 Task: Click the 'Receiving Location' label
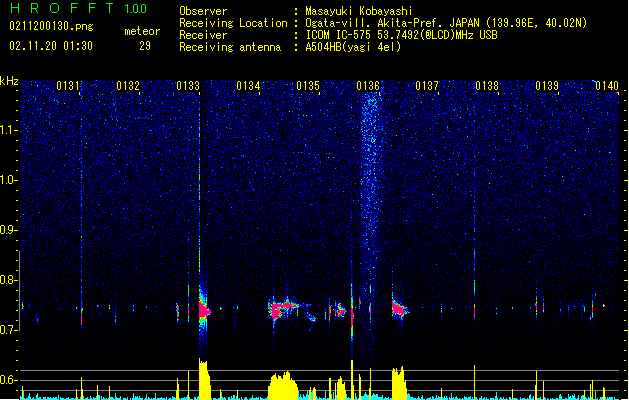[x=233, y=23]
